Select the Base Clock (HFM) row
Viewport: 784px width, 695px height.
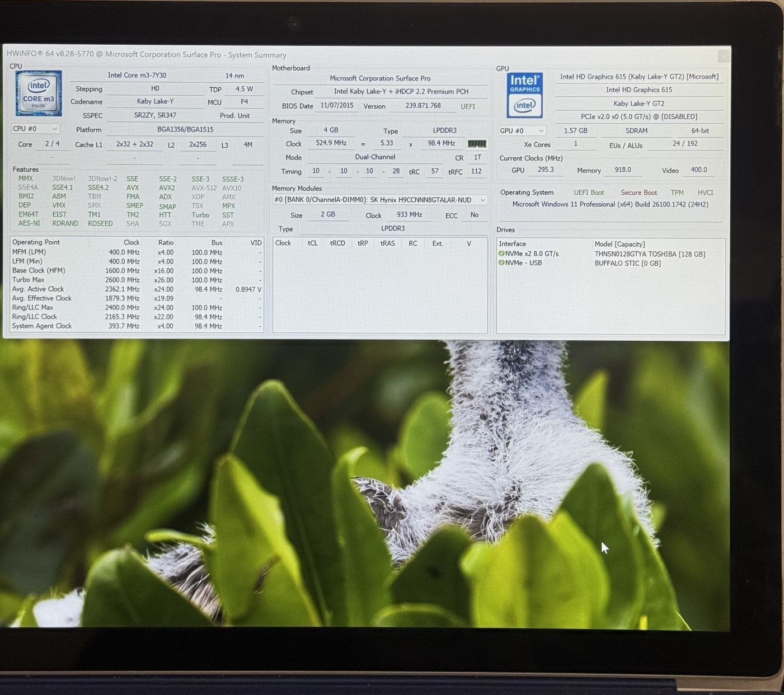point(137,271)
